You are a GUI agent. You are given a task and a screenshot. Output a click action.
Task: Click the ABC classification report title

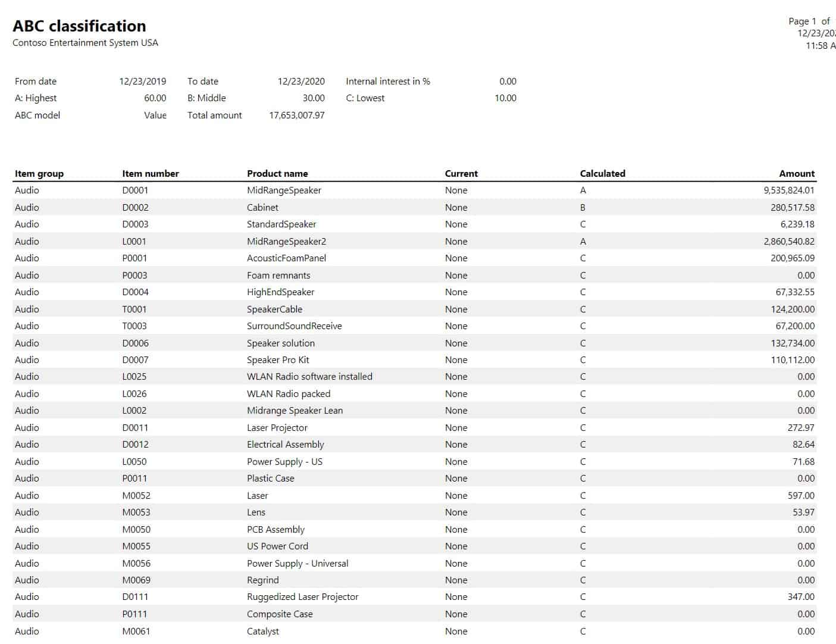click(79, 26)
